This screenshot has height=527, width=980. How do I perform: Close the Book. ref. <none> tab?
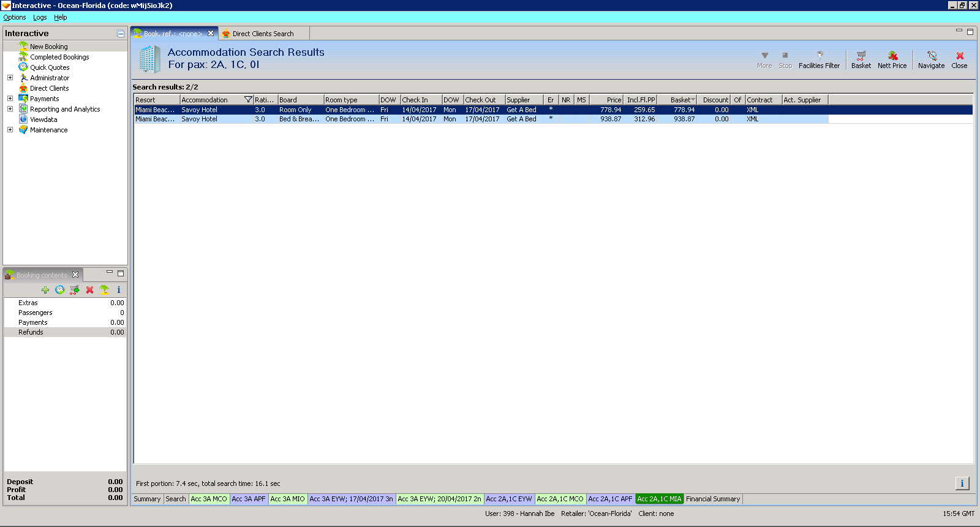pyautogui.click(x=211, y=34)
